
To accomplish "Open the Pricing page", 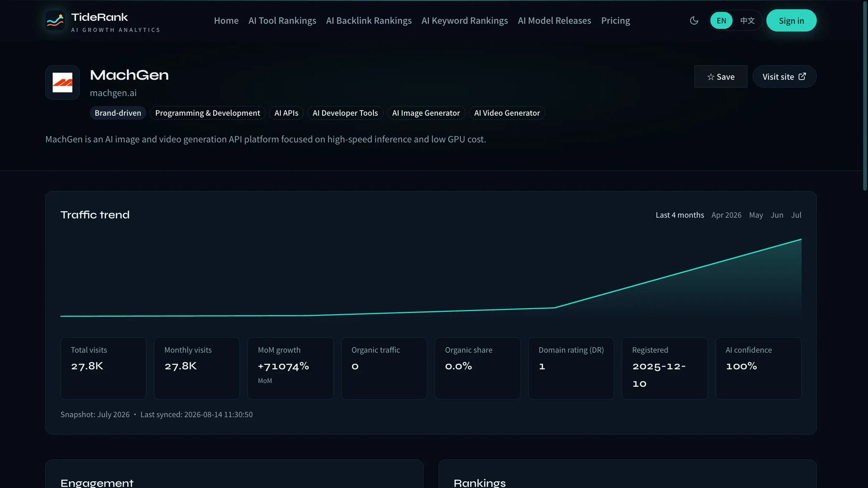I will point(615,21).
